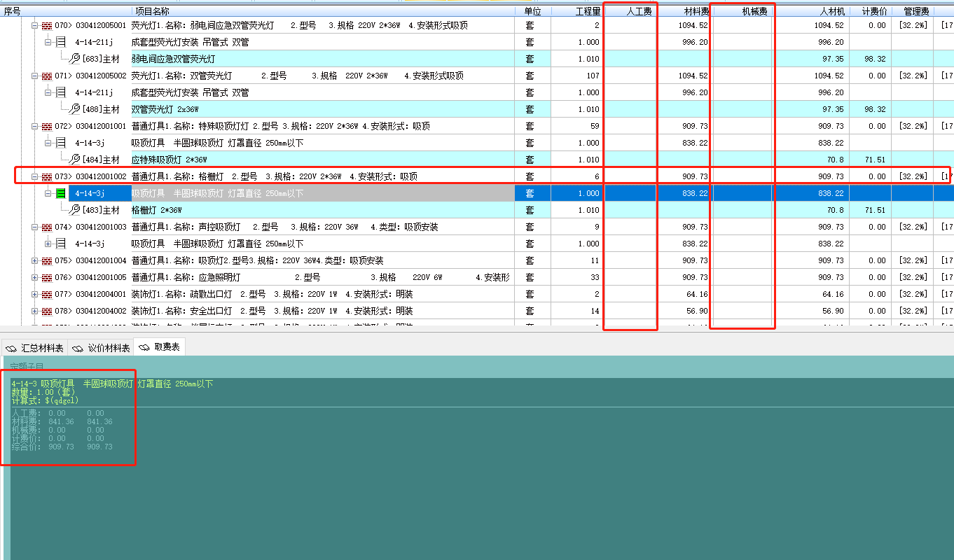Click the wrench icon beside [683]主材

coord(75,59)
